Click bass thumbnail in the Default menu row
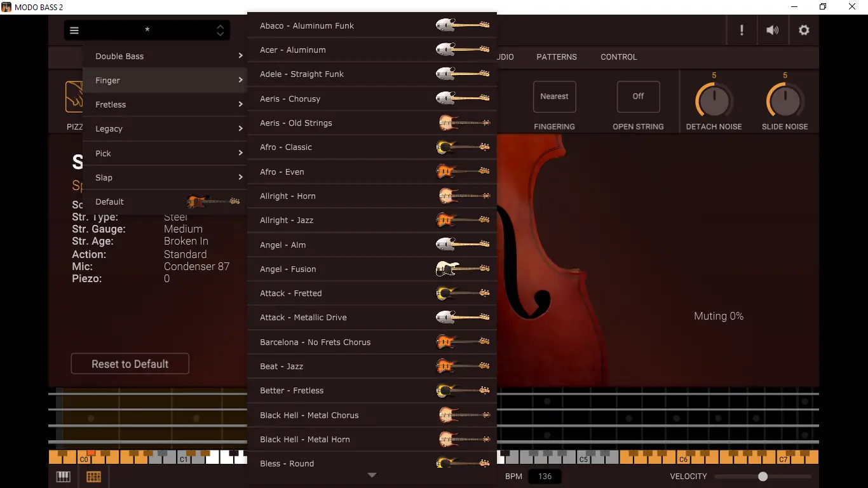868x488 pixels. click(214, 201)
